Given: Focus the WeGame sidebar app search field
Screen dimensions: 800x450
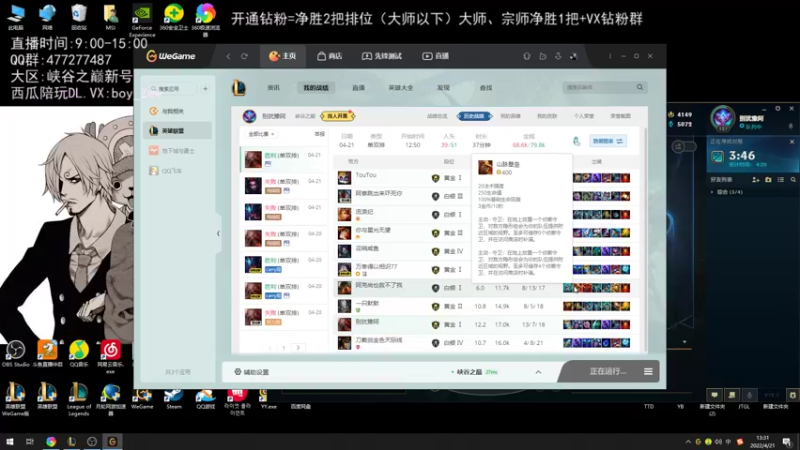Looking at the screenshot, I should 171,89.
